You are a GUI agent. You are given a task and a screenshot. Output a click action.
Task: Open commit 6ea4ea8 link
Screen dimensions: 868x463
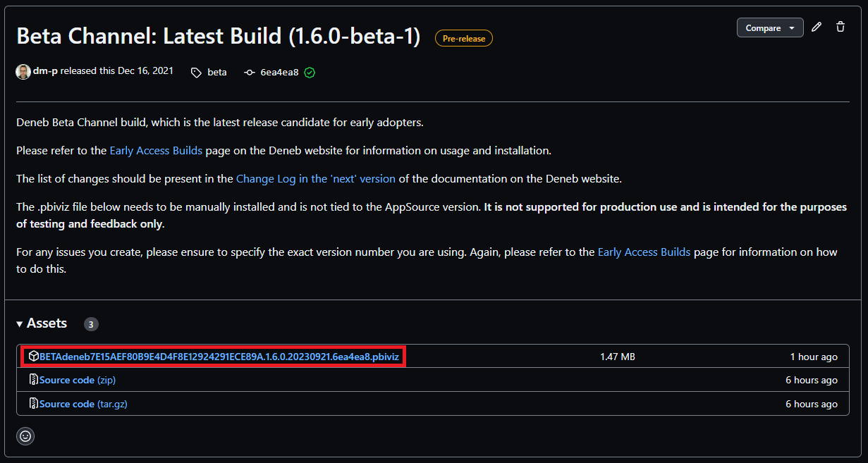pos(279,73)
